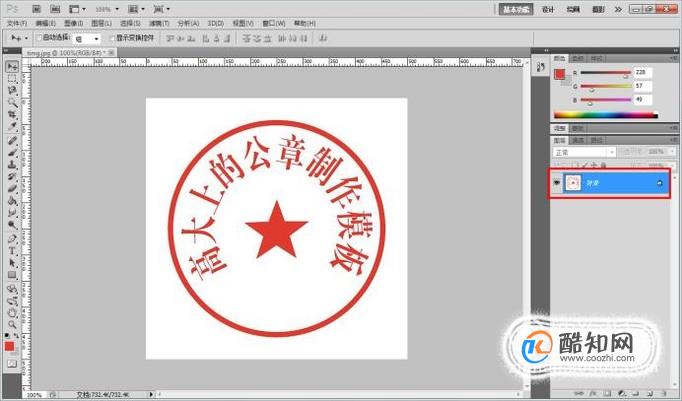
Task: Open the collapsed History panel icon
Action: (541, 67)
